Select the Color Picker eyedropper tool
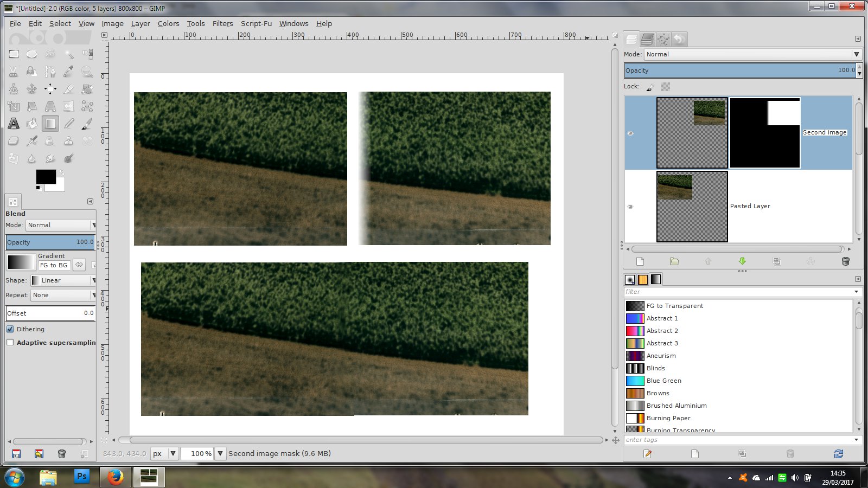The image size is (868, 488). tap(69, 72)
